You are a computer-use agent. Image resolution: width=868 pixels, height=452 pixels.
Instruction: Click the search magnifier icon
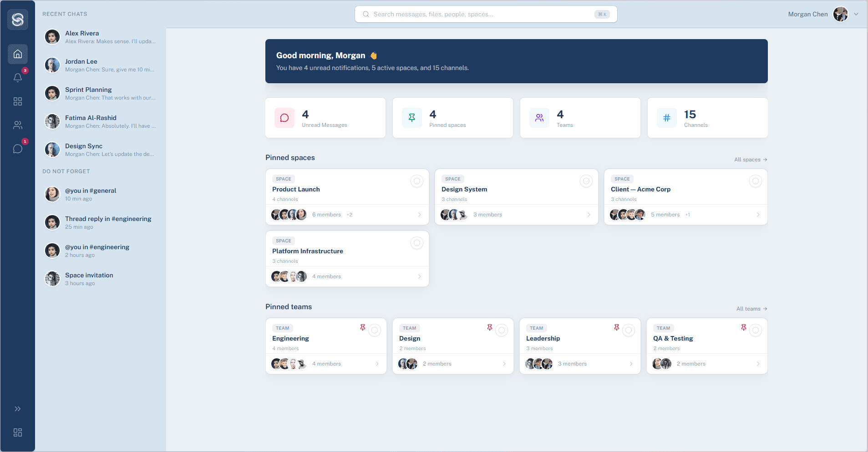[366, 14]
